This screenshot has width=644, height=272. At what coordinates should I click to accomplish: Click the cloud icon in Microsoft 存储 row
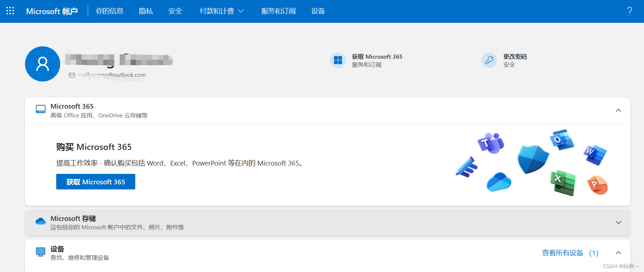41,221
